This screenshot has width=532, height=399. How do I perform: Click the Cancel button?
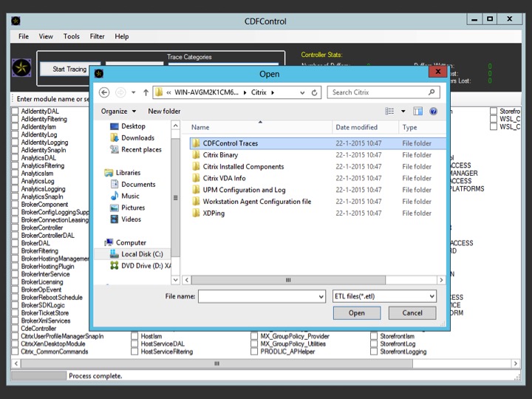click(412, 313)
